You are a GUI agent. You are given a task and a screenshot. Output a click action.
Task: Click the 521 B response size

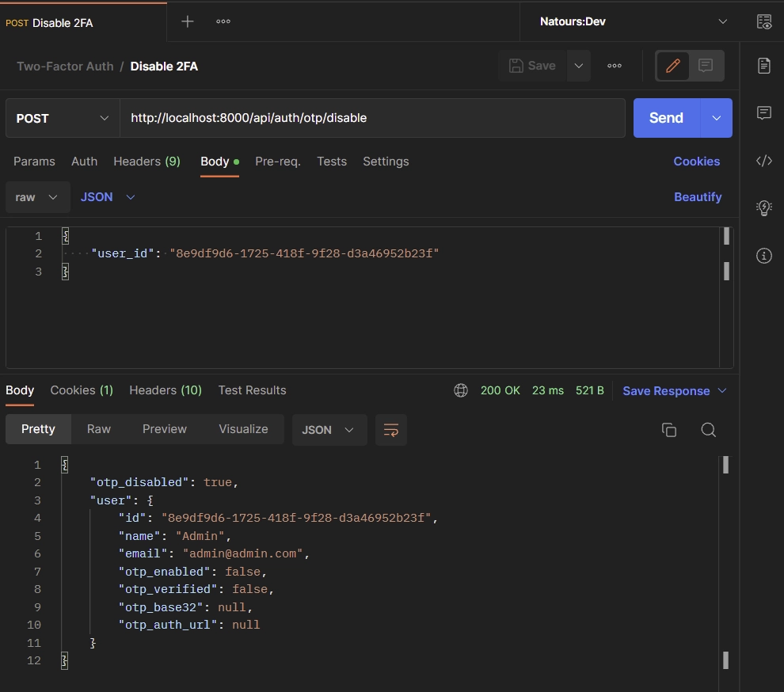pyautogui.click(x=589, y=390)
